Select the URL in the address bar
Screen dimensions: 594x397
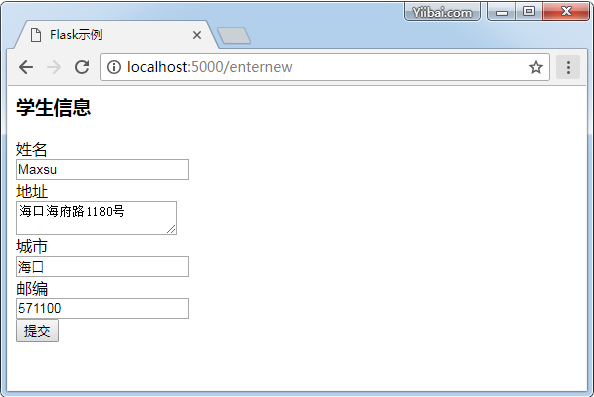209,67
